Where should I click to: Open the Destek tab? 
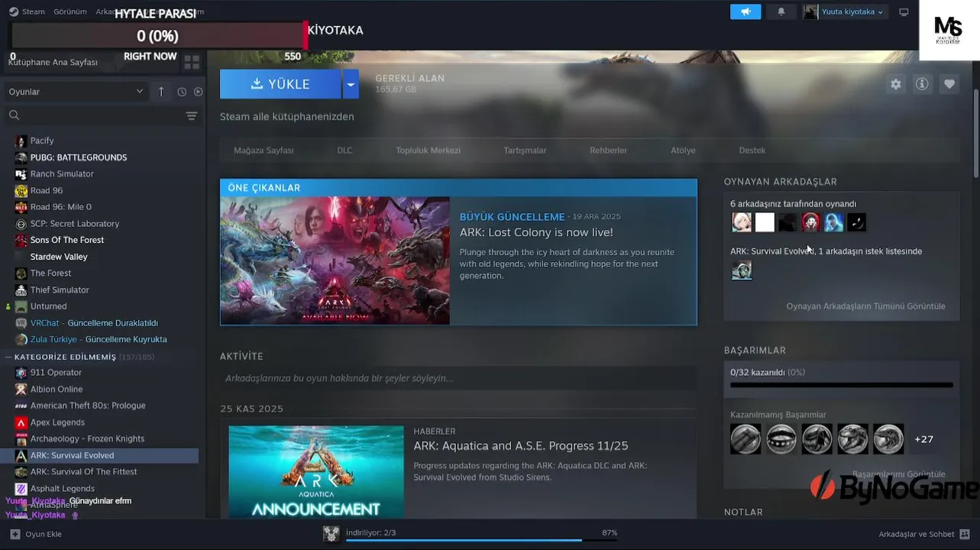752,150
